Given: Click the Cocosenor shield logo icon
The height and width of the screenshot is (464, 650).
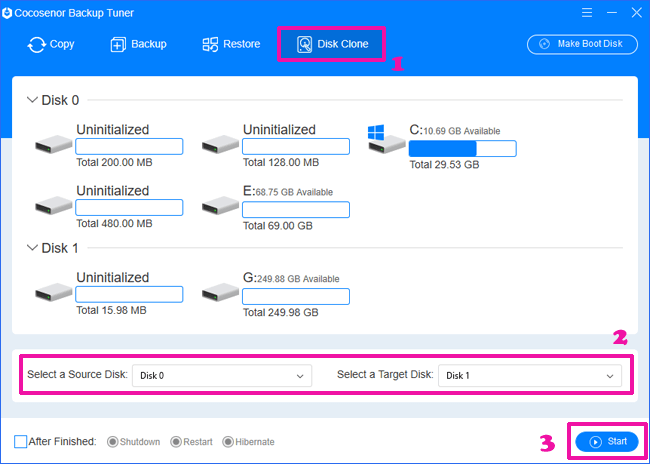Looking at the screenshot, I should coord(7,13).
